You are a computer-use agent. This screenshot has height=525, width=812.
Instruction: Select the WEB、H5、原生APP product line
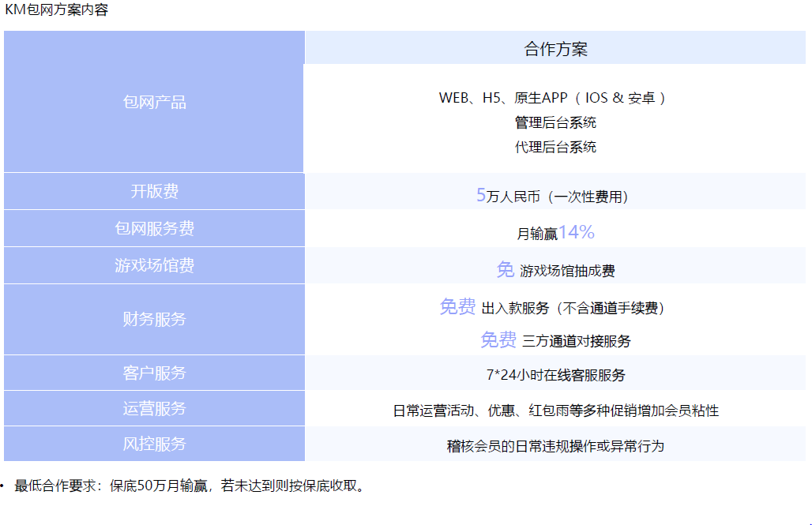pos(553,98)
